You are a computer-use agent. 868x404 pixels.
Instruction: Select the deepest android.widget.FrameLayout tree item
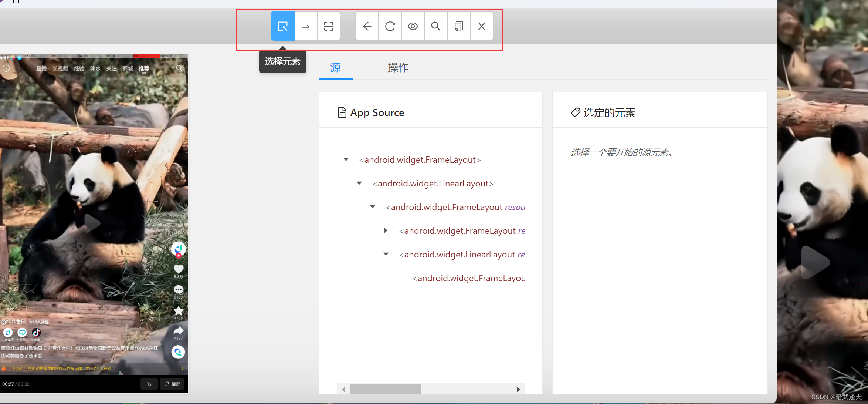pos(468,278)
